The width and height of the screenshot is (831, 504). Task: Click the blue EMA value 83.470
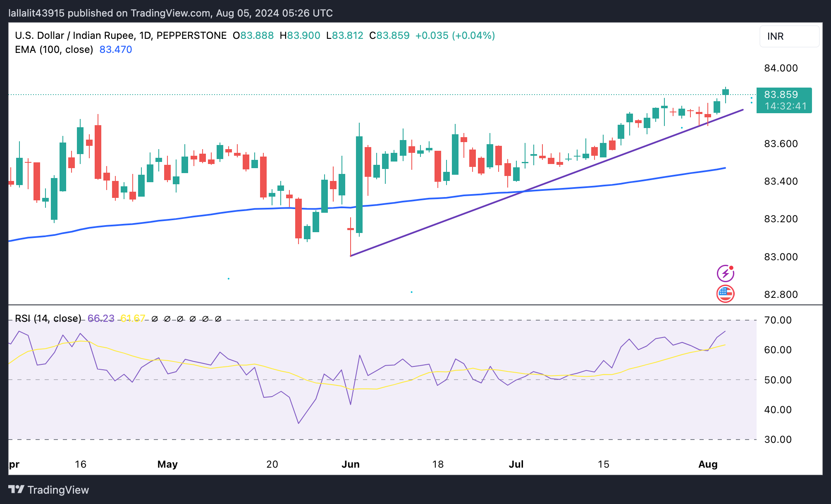[x=116, y=50]
